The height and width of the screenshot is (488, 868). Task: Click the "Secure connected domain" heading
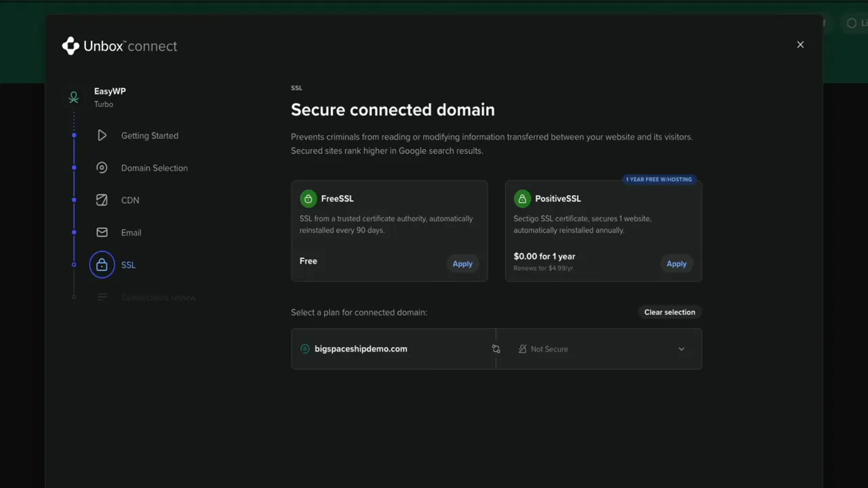393,110
